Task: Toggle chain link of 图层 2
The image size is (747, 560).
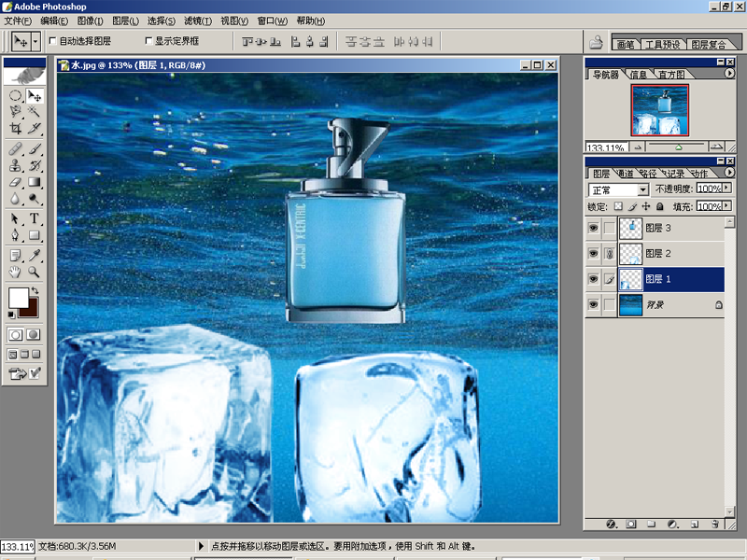Action: coord(610,253)
